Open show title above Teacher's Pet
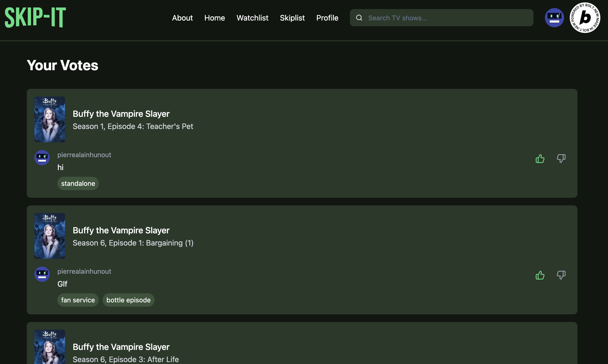 (121, 114)
